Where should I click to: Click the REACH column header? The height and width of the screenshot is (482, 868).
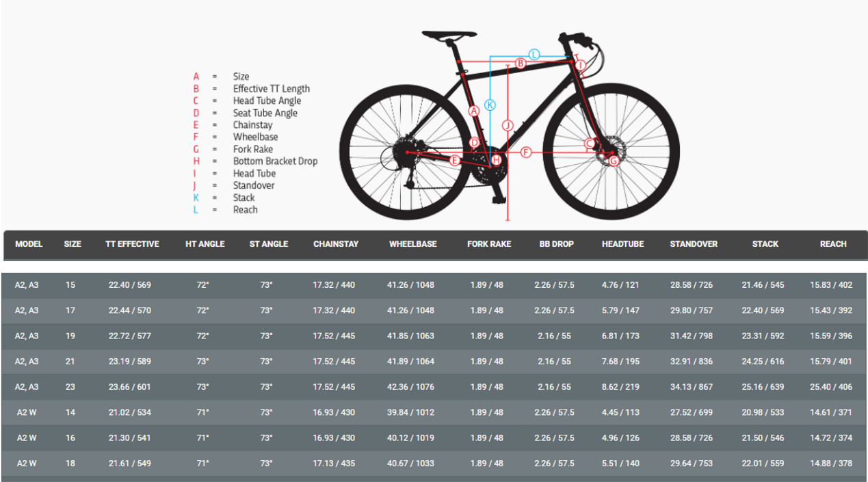[x=832, y=244]
